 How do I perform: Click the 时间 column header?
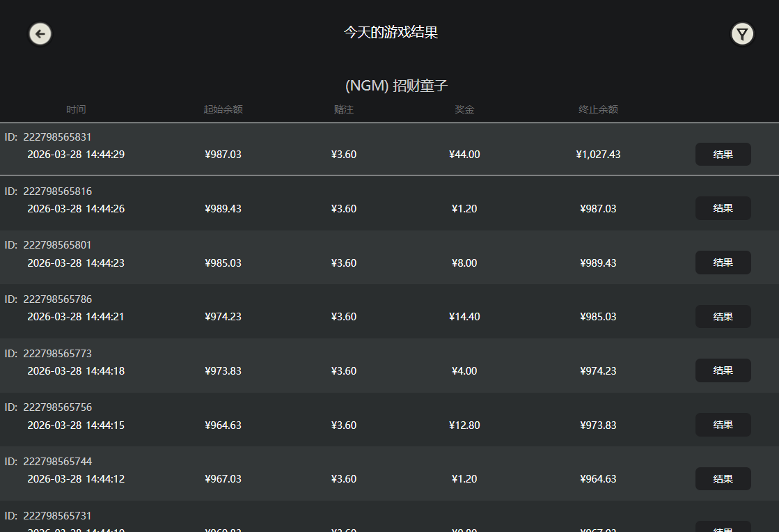77,109
